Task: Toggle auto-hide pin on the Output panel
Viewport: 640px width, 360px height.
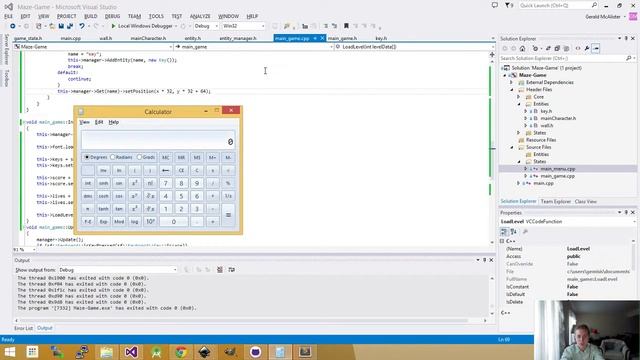Action: tap(484, 260)
